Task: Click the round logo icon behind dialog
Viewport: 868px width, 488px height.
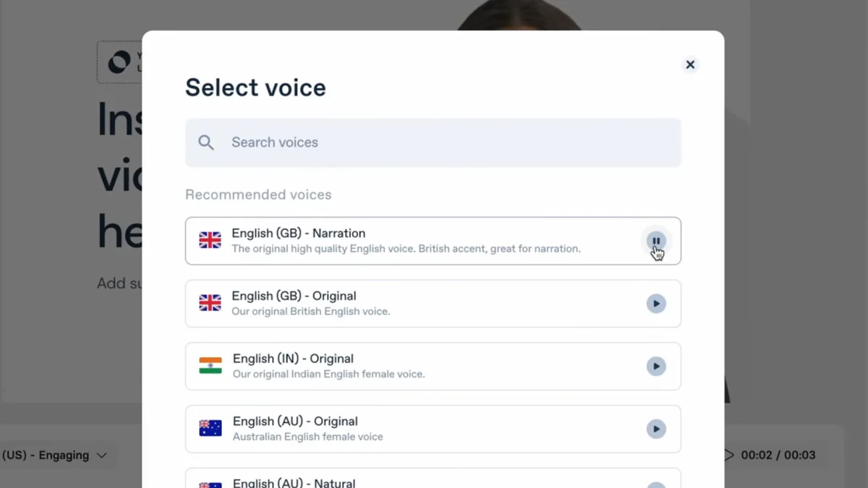Action: click(x=119, y=62)
